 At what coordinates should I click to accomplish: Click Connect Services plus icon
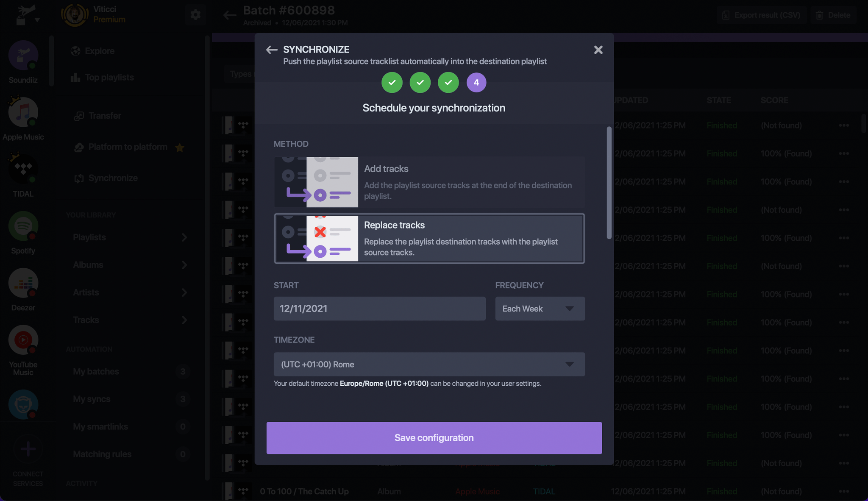[x=28, y=449]
